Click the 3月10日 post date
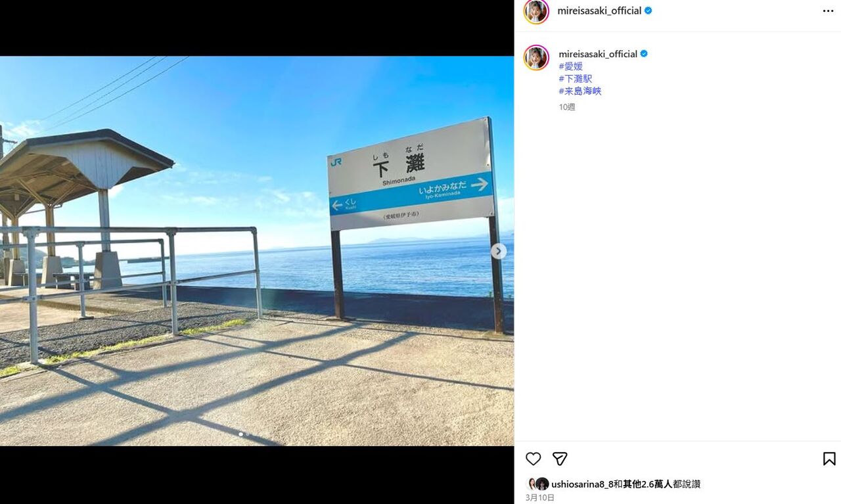Image resolution: width=841 pixels, height=504 pixels. pos(540,498)
